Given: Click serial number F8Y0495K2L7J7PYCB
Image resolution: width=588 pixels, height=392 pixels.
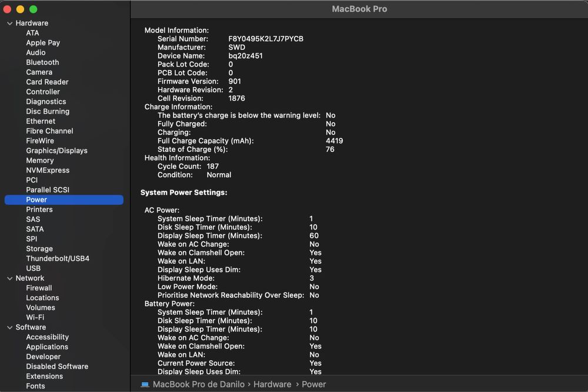Looking at the screenshot, I should [x=266, y=39].
